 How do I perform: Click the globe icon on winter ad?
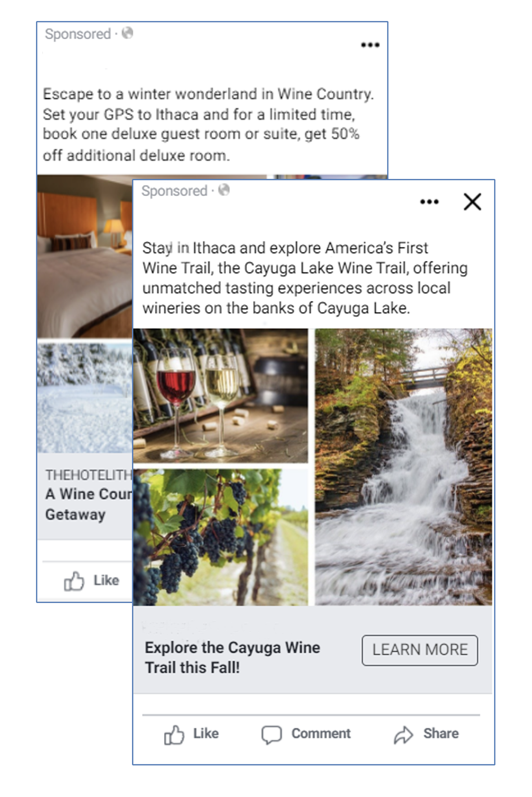coord(127,33)
